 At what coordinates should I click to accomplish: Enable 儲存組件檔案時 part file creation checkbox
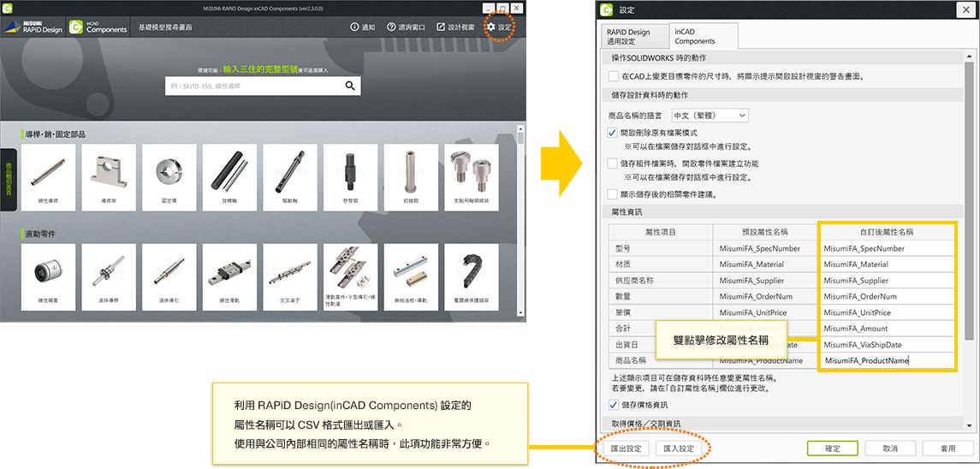point(613,163)
